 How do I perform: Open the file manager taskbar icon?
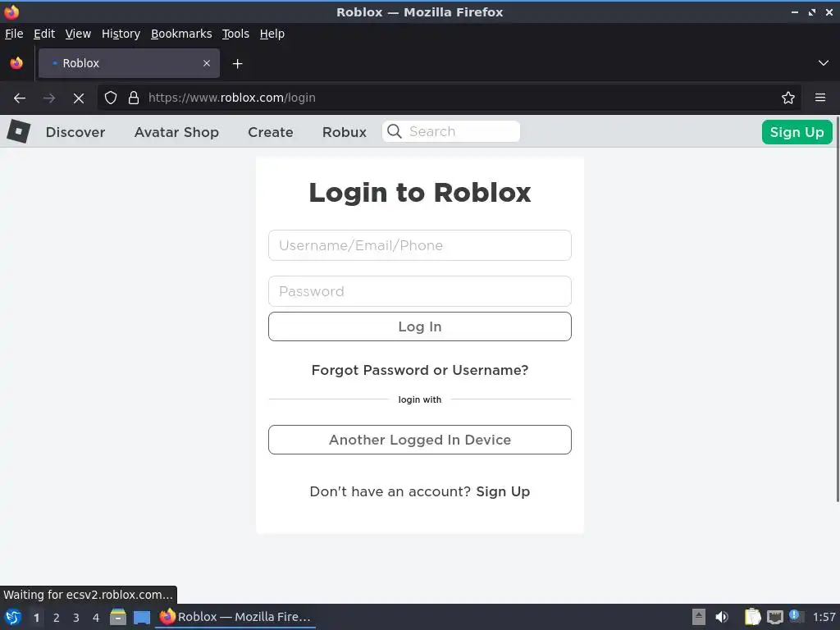click(x=118, y=617)
